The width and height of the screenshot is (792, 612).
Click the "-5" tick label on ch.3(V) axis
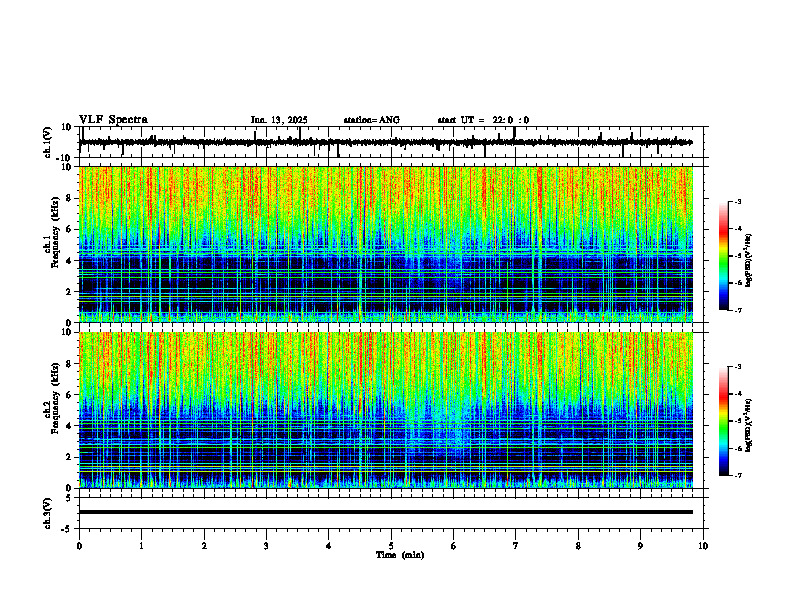click(68, 529)
